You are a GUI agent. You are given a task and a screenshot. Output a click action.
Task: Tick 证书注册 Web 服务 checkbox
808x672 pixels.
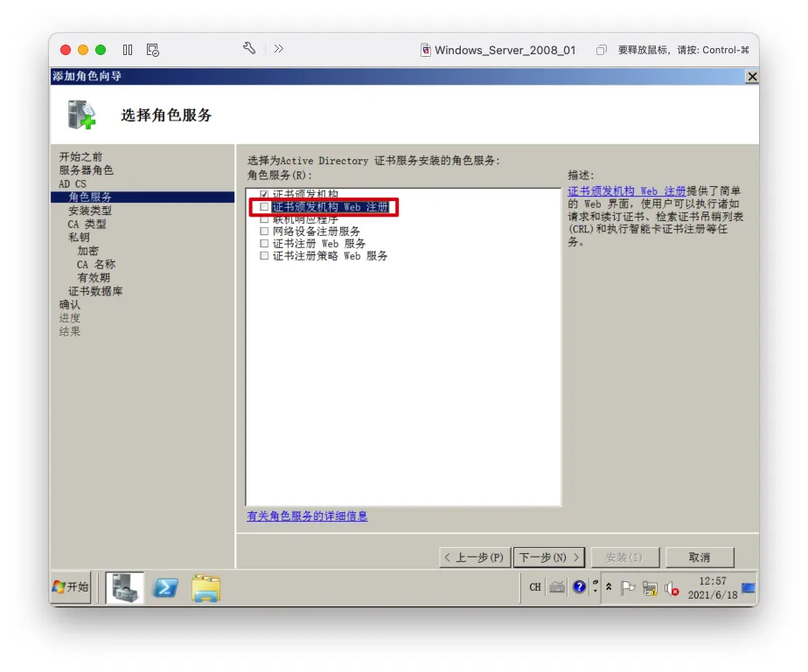[x=264, y=244]
